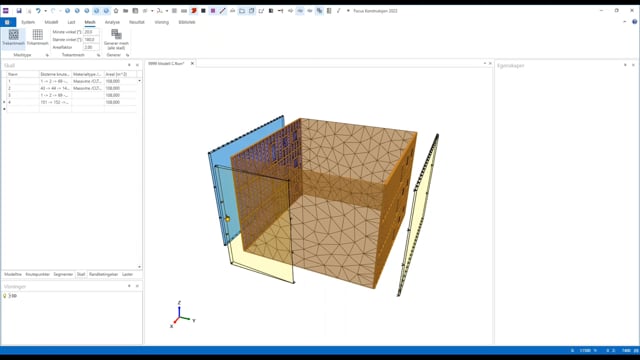640x360 pixels.
Task: Click the home view icon in toolbar
Action: [x=116, y=11]
